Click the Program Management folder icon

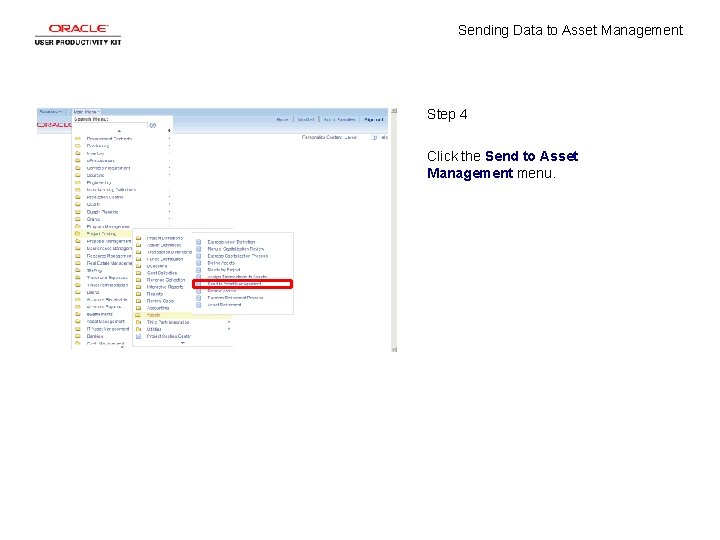pos(78,226)
